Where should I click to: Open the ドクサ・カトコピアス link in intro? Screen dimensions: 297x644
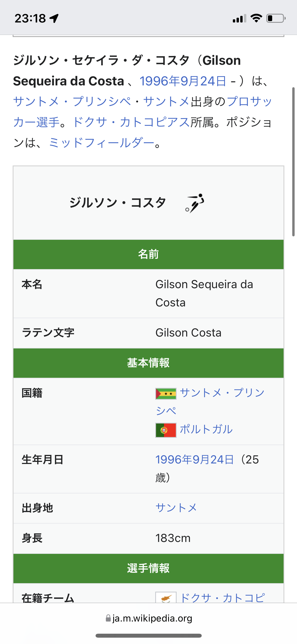131,122
